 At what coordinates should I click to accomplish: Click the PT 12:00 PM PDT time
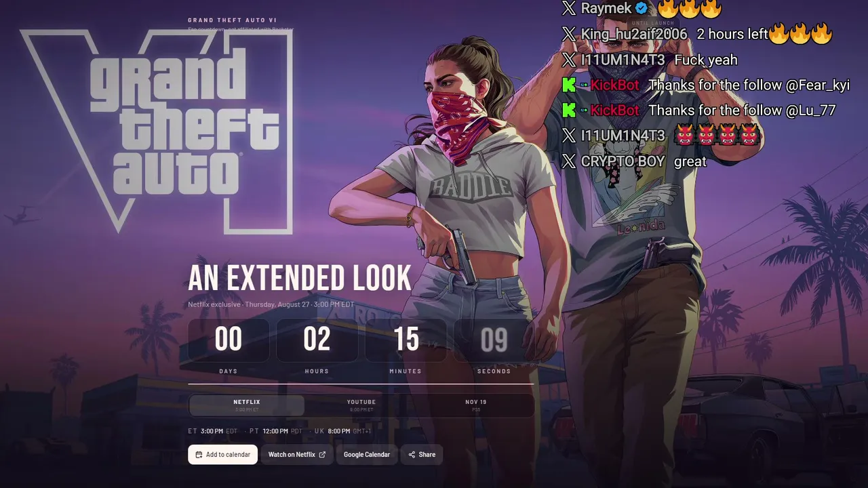click(276, 431)
